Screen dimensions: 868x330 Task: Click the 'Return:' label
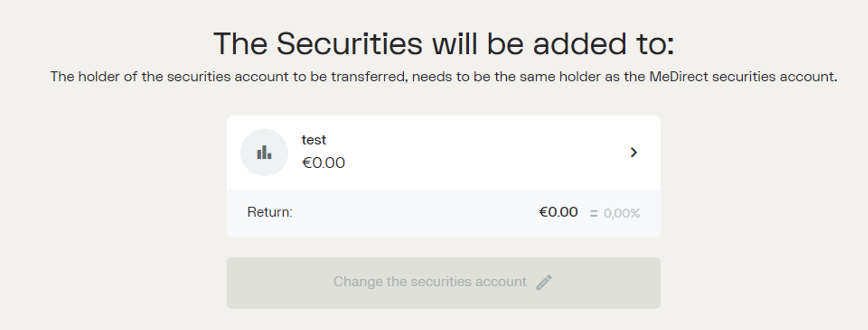(270, 212)
